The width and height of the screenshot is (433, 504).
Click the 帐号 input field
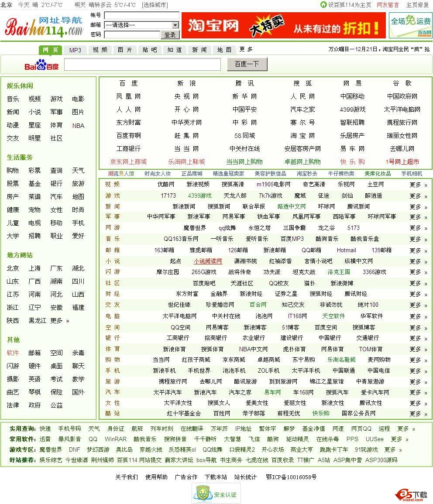pos(141,15)
